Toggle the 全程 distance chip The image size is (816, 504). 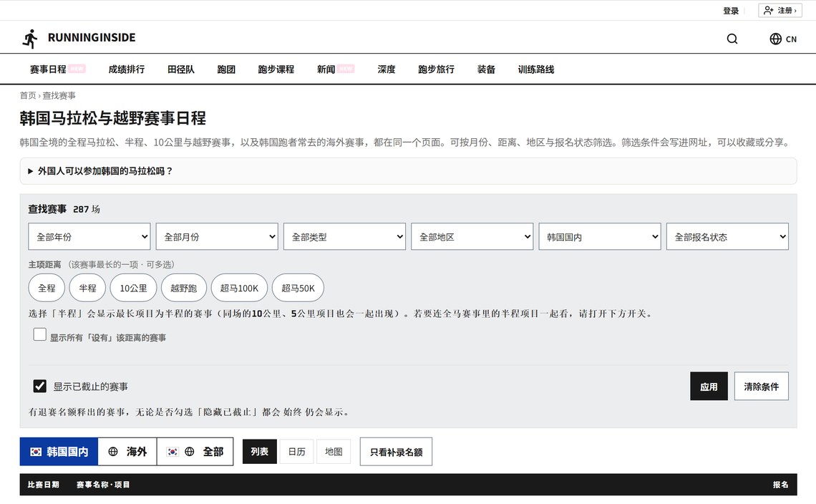coord(47,288)
